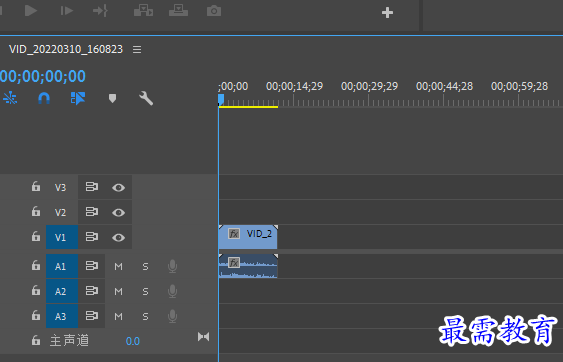Viewport: 563px width, 362px height.
Task: Mute audio track A2
Action: pyautogui.click(x=118, y=291)
